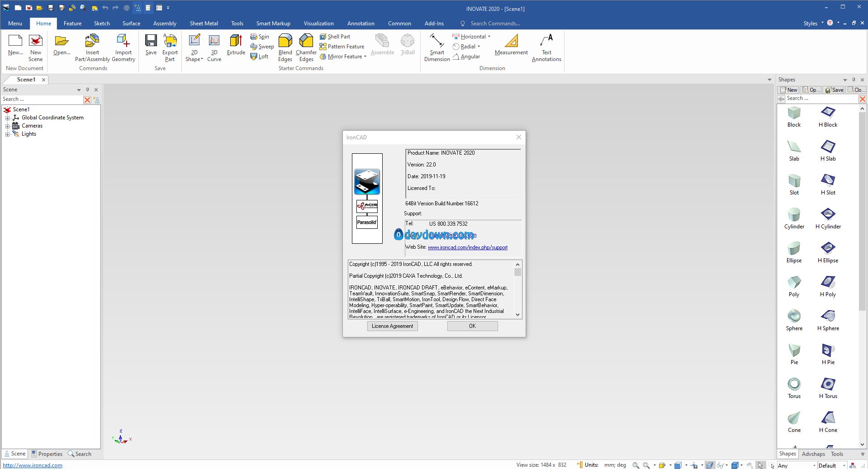
Task: Open the Measurement tool
Action: point(511,44)
